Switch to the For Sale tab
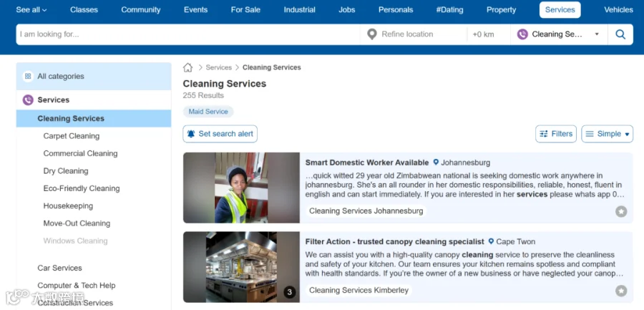The height and width of the screenshot is (310, 644). [245, 10]
